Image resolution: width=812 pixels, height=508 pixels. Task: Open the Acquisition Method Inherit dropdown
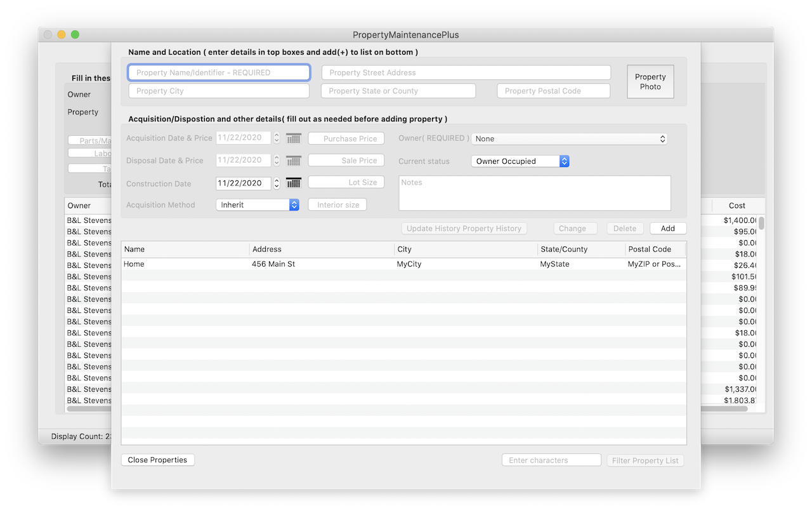click(x=257, y=205)
